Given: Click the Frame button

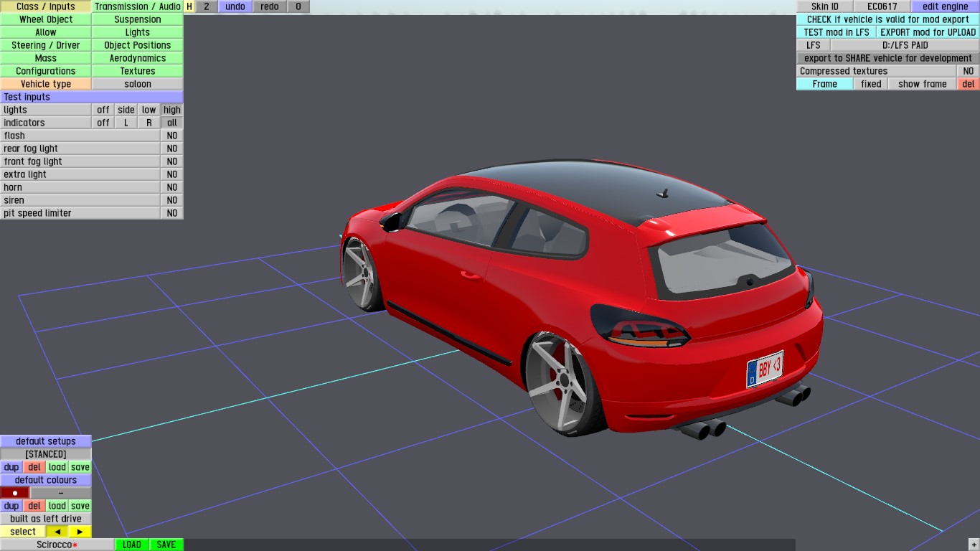Looking at the screenshot, I should pos(825,84).
